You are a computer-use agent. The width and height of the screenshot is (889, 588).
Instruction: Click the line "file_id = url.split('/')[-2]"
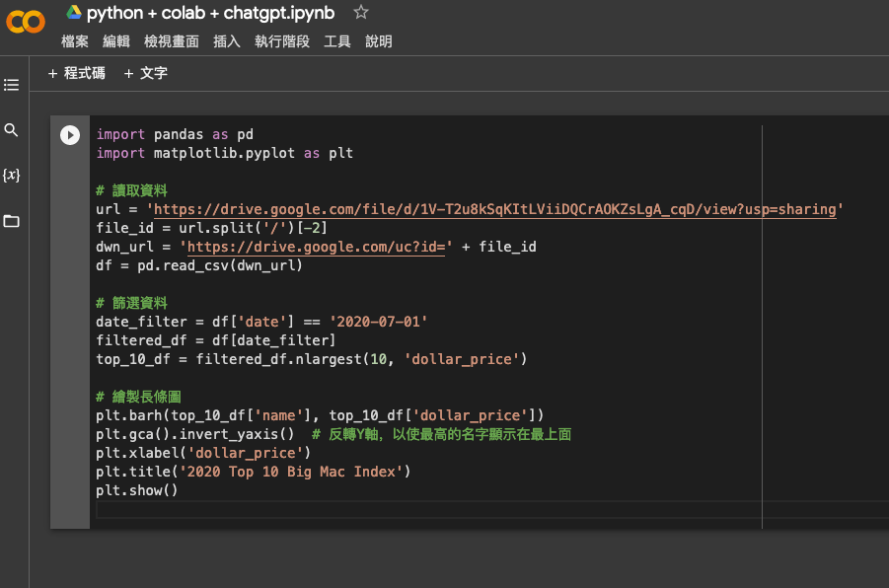click(211, 228)
